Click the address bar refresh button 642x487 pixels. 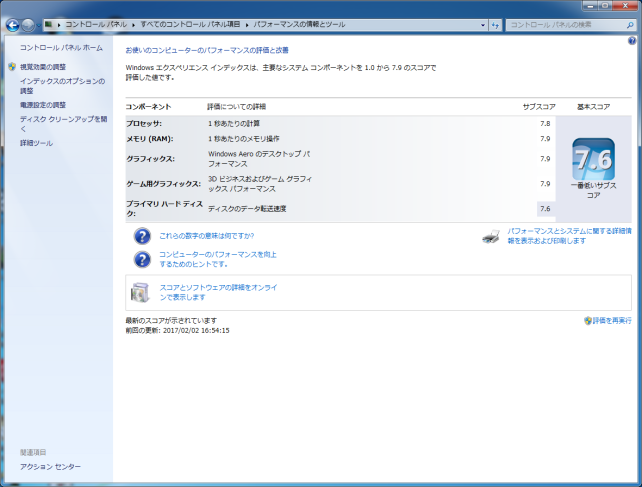pyautogui.click(x=495, y=25)
